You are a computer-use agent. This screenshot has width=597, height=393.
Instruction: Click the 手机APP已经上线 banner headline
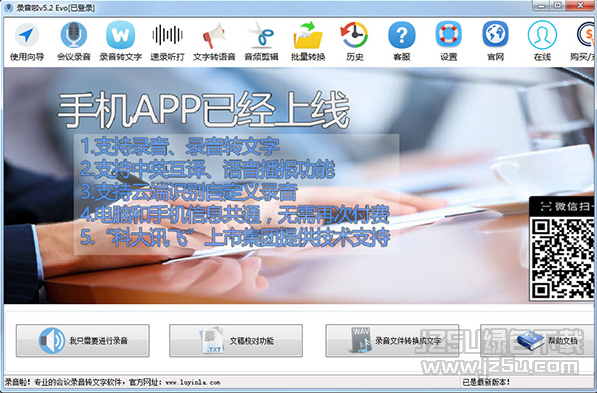tap(204, 110)
